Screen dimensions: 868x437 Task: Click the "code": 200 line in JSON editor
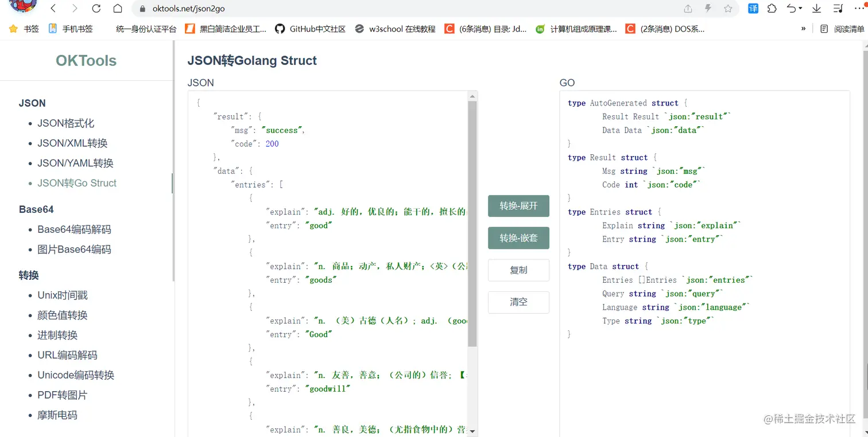pyautogui.click(x=255, y=144)
